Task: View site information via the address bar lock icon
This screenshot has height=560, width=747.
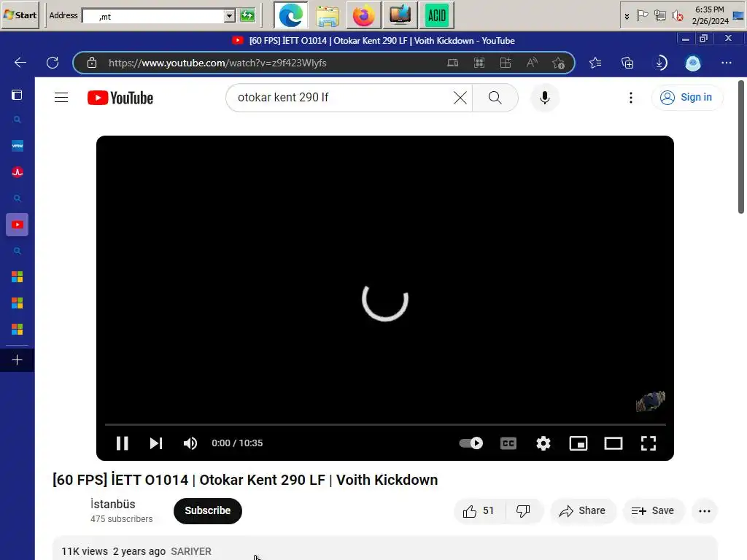Action: [x=92, y=63]
